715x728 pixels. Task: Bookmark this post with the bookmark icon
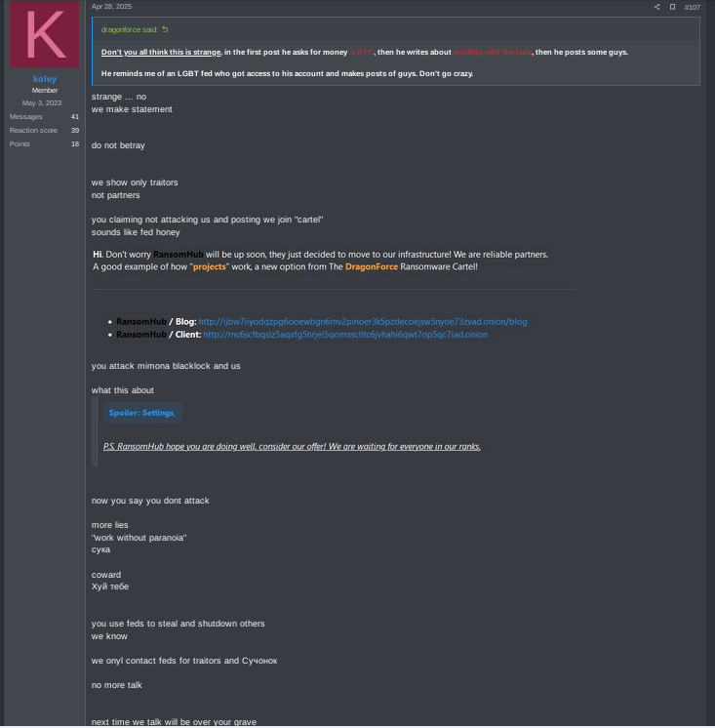672,7
